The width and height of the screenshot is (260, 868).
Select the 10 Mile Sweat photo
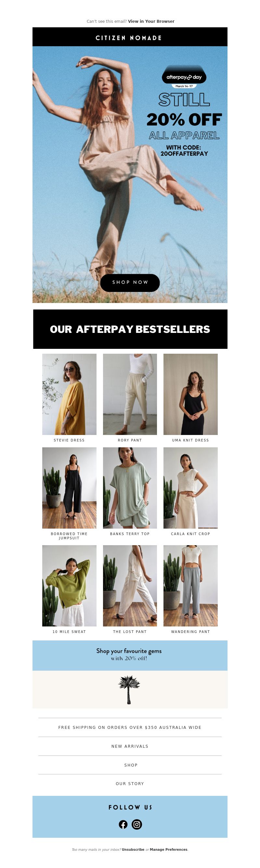(x=69, y=586)
